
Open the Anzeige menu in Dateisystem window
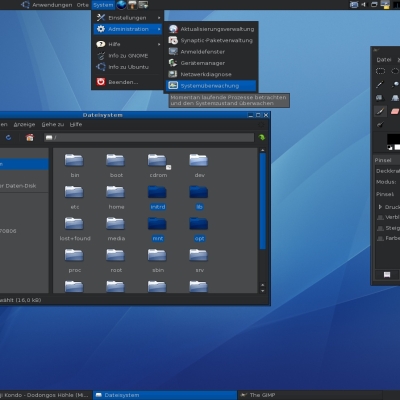(24, 124)
